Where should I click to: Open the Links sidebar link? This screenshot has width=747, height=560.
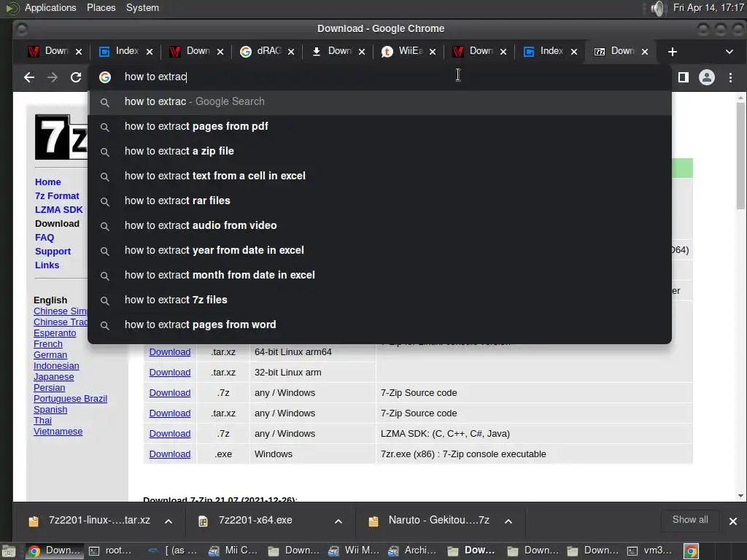point(47,265)
